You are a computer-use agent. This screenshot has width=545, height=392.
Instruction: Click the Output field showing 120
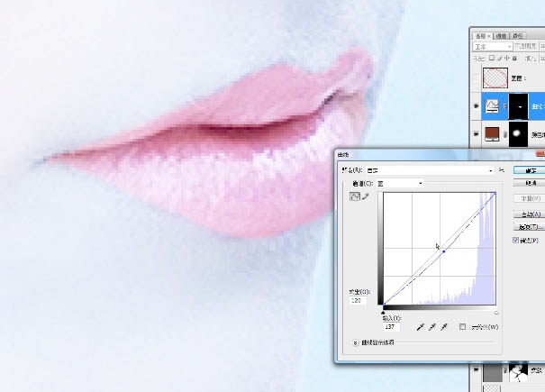coord(358,300)
